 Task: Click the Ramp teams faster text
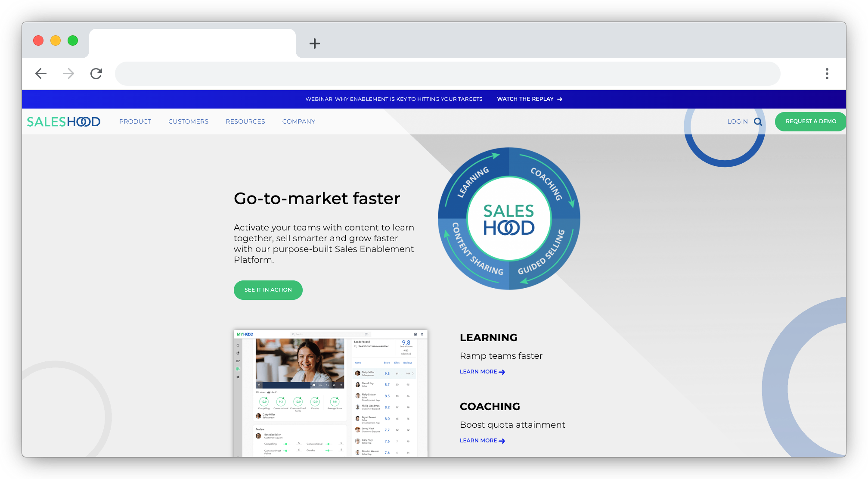501,356
